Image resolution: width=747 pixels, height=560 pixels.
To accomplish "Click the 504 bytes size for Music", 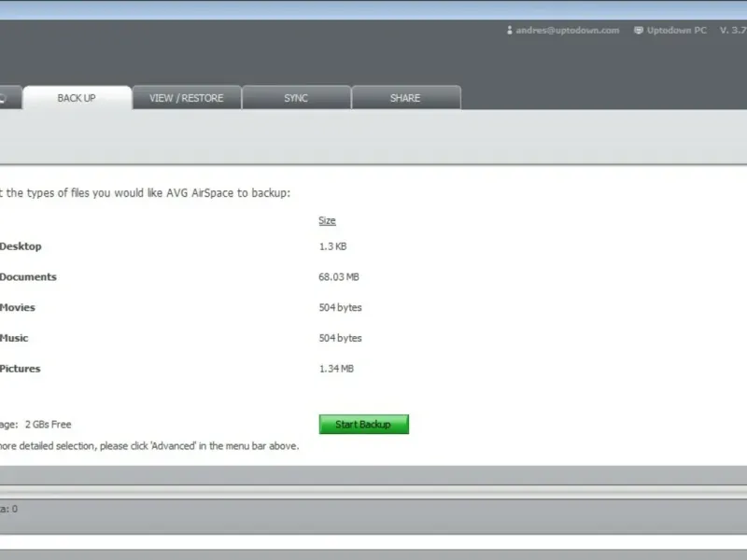I will click(x=340, y=338).
